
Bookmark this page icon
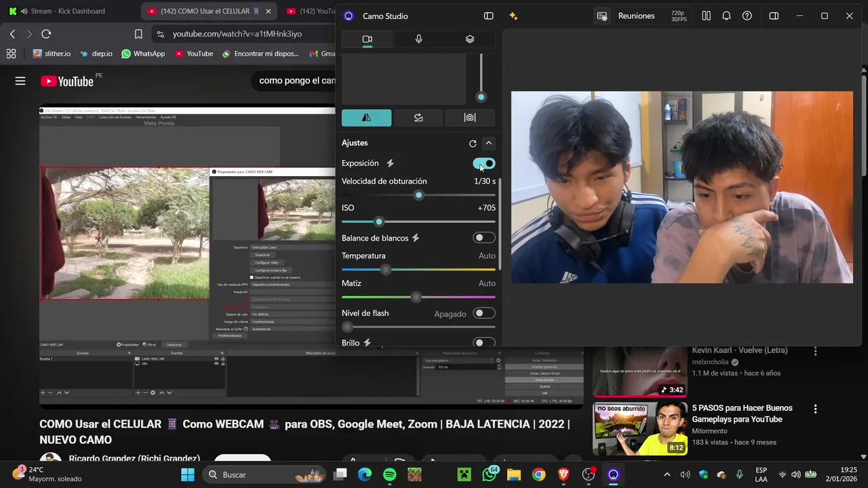138,34
